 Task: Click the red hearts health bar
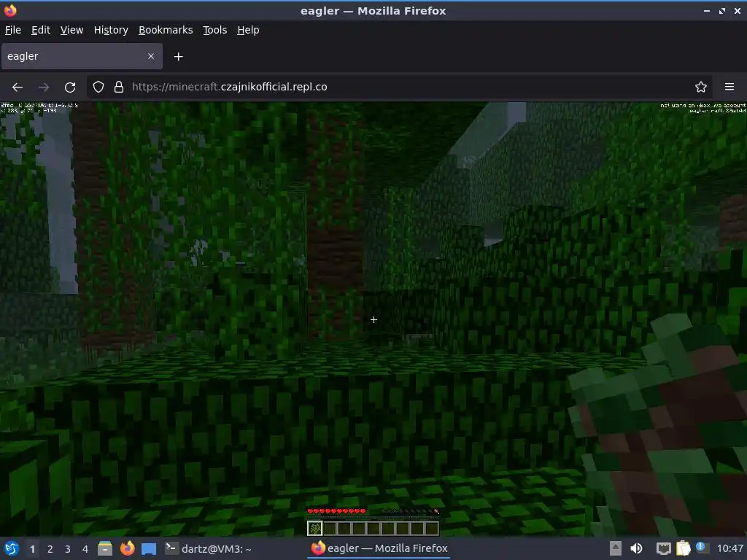tap(337, 511)
